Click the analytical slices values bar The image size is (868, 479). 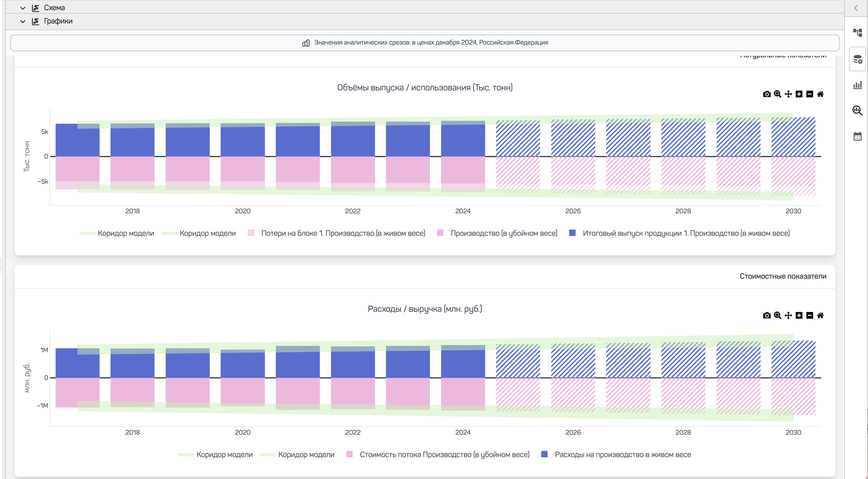click(424, 43)
